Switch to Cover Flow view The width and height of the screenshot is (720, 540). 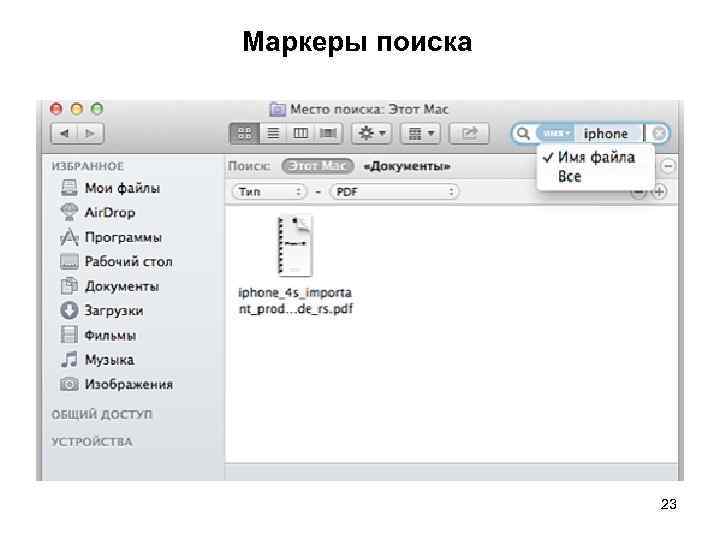tap(328, 134)
